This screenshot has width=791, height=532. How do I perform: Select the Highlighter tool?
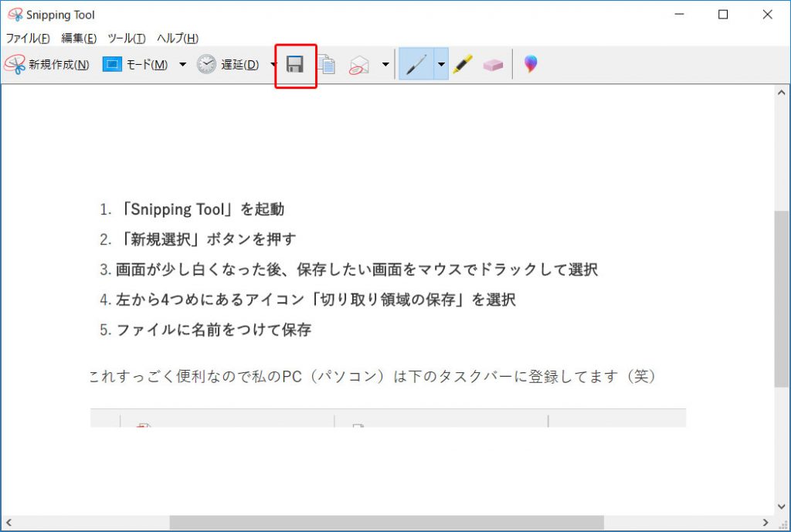click(464, 64)
